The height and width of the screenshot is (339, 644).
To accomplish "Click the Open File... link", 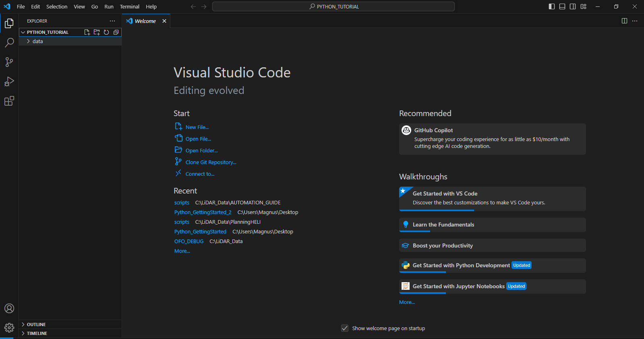I will point(198,139).
